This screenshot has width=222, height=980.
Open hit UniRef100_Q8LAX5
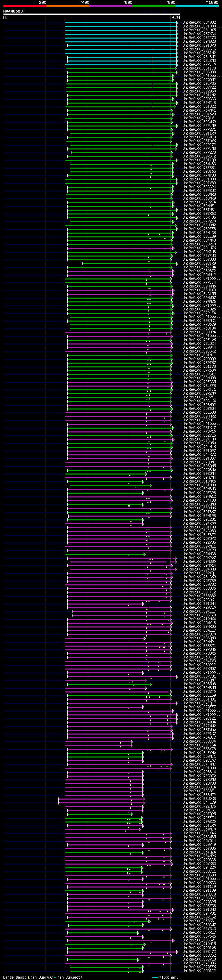point(199,30)
